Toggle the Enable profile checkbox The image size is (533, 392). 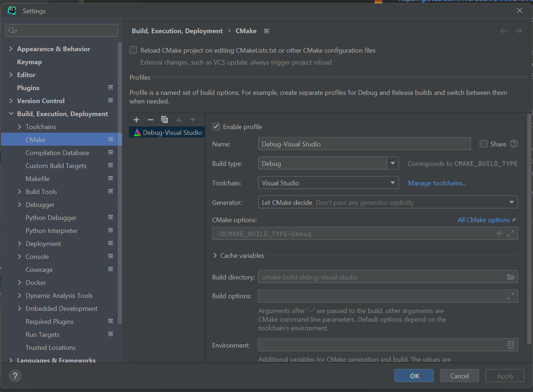point(216,126)
